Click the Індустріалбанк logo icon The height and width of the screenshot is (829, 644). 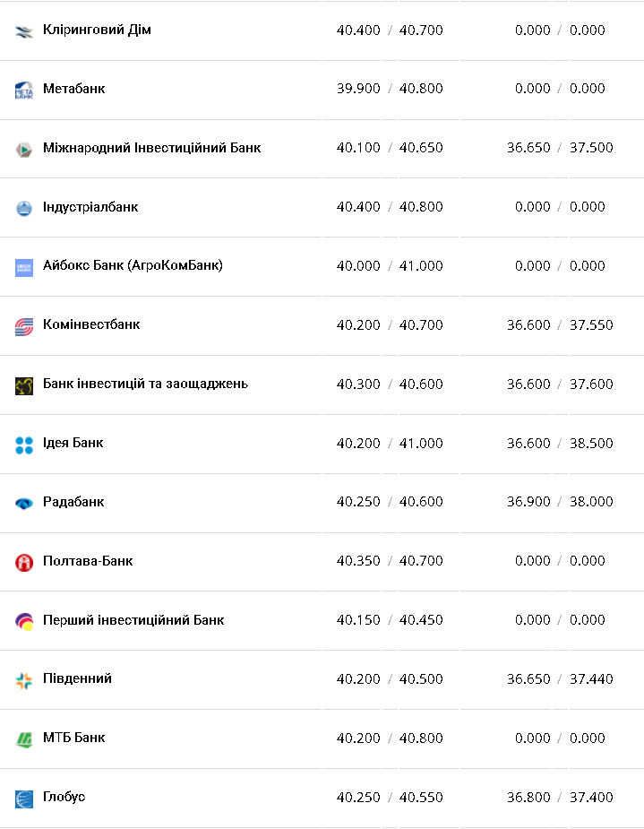coord(24,208)
